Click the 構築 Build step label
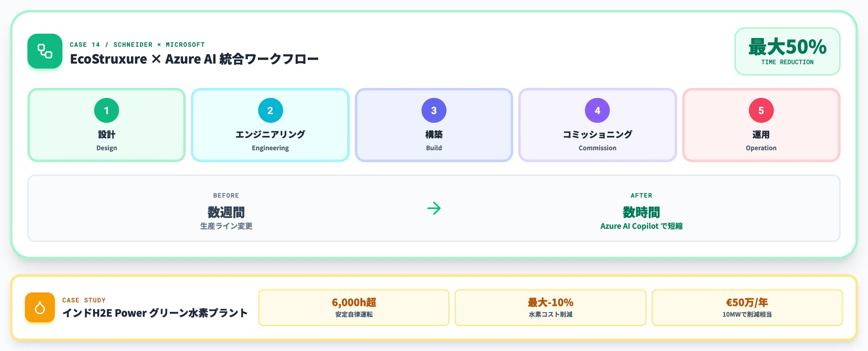The width and height of the screenshot is (868, 351). click(434, 134)
